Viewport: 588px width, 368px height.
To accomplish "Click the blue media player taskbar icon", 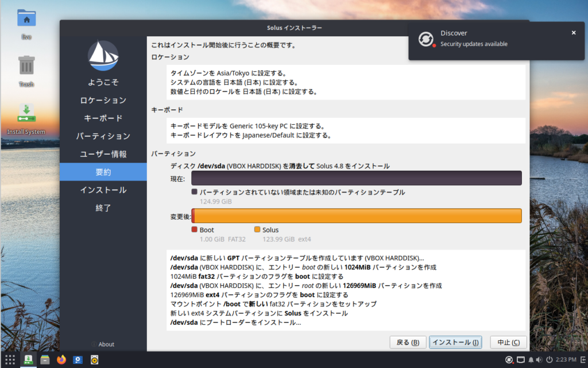I will click(x=78, y=360).
